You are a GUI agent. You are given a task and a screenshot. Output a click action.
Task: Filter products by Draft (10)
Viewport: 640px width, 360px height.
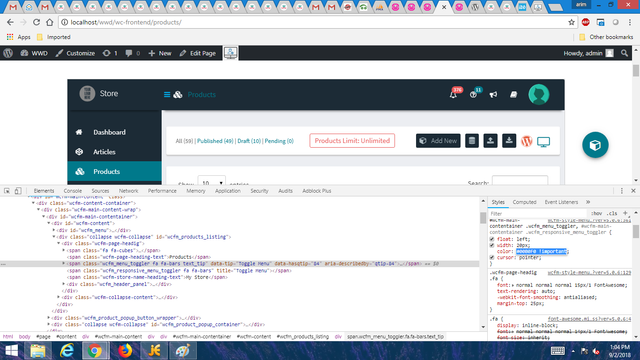[x=249, y=141]
